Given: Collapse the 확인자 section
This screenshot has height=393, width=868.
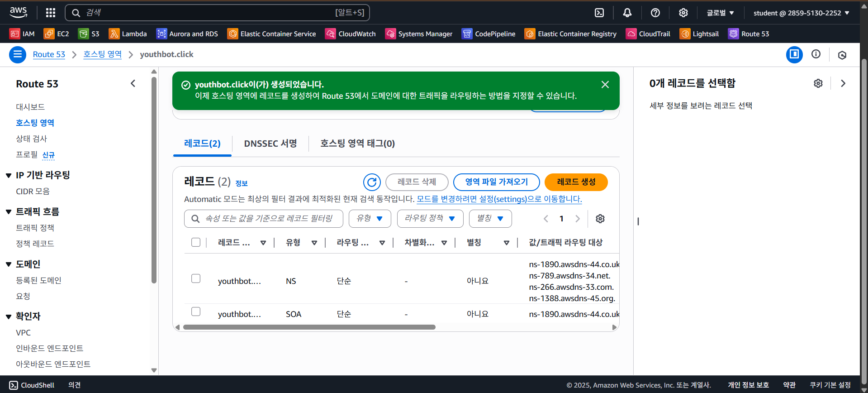Looking at the screenshot, I should [x=9, y=316].
